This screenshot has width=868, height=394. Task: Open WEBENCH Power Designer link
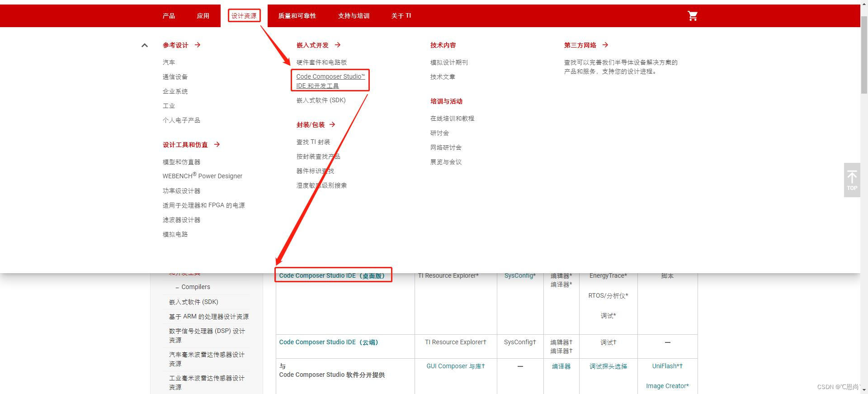coord(203,176)
